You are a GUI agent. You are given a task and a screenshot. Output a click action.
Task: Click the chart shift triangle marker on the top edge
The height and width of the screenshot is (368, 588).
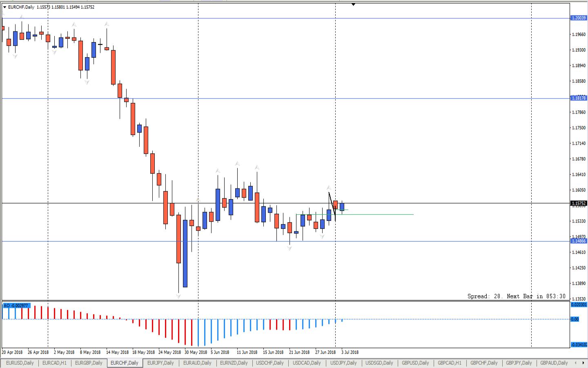[x=353, y=4]
